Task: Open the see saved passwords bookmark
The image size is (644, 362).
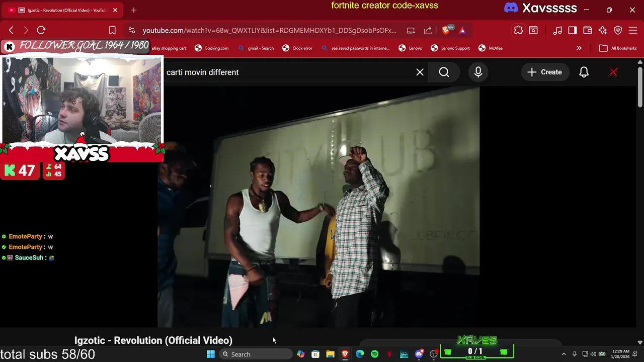Action: pyautogui.click(x=355, y=48)
